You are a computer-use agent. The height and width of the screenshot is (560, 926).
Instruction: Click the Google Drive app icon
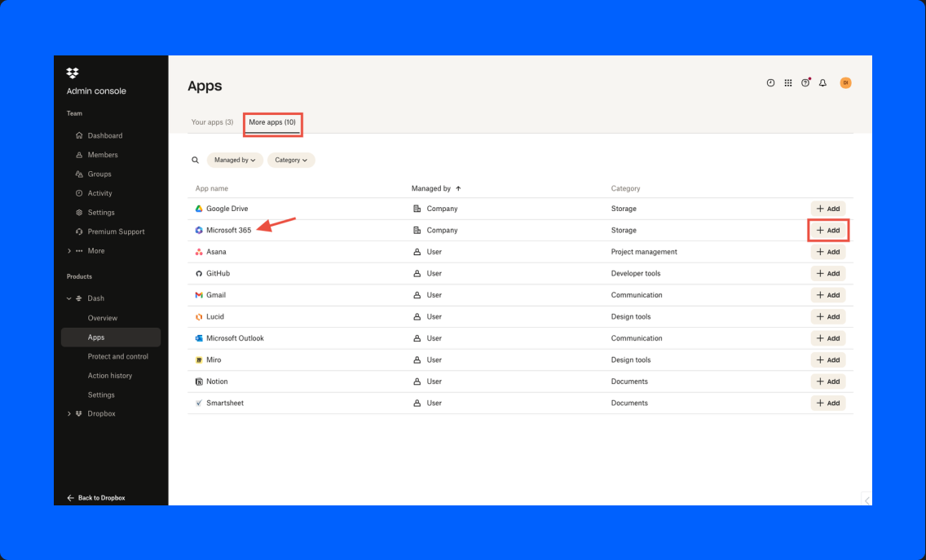(198, 209)
